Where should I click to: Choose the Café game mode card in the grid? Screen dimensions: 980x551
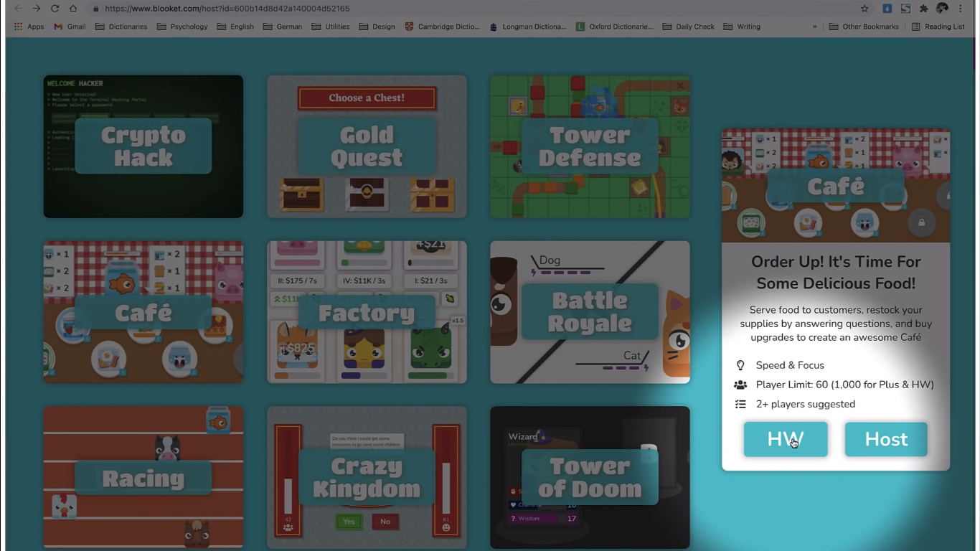click(x=143, y=312)
